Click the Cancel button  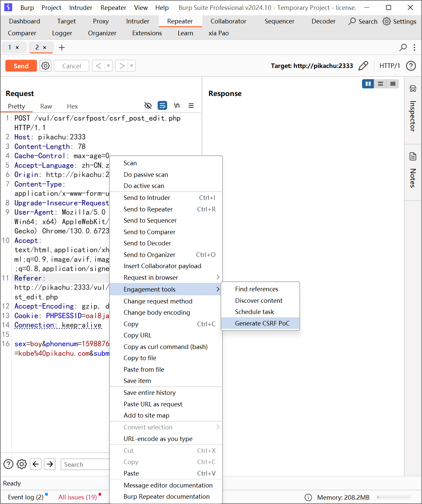(x=72, y=66)
